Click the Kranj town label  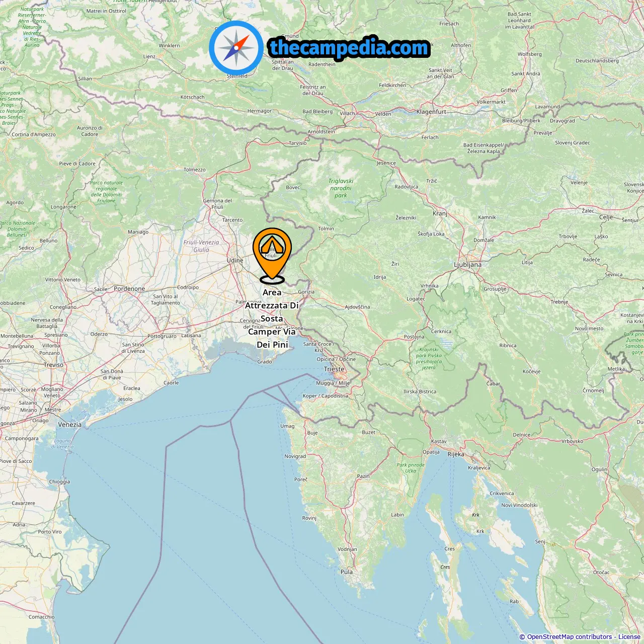(x=440, y=213)
